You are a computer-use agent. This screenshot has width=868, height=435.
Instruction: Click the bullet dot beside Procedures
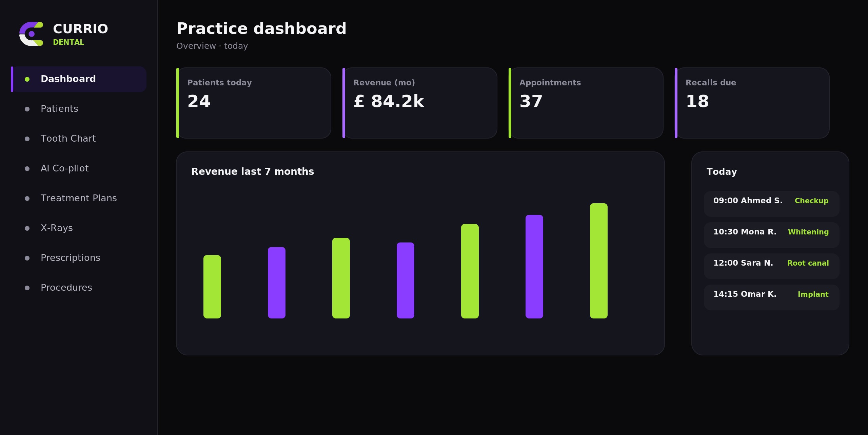point(27,288)
